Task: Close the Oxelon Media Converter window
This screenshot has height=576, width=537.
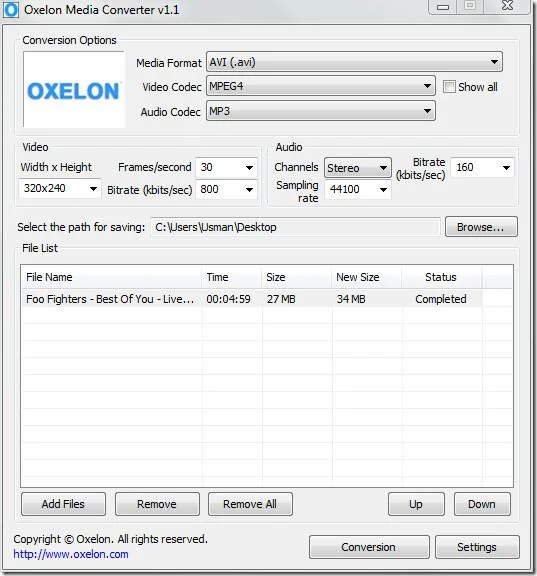Action: coord(507,6)
